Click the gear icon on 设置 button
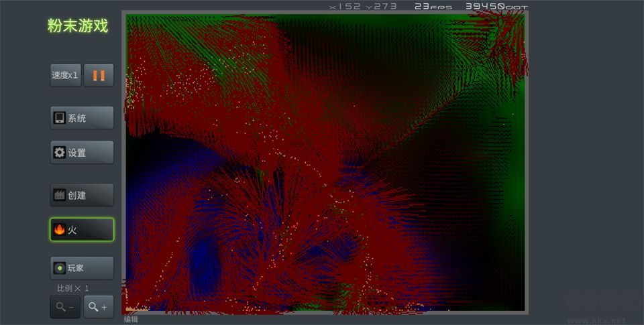 coord(60,153)
